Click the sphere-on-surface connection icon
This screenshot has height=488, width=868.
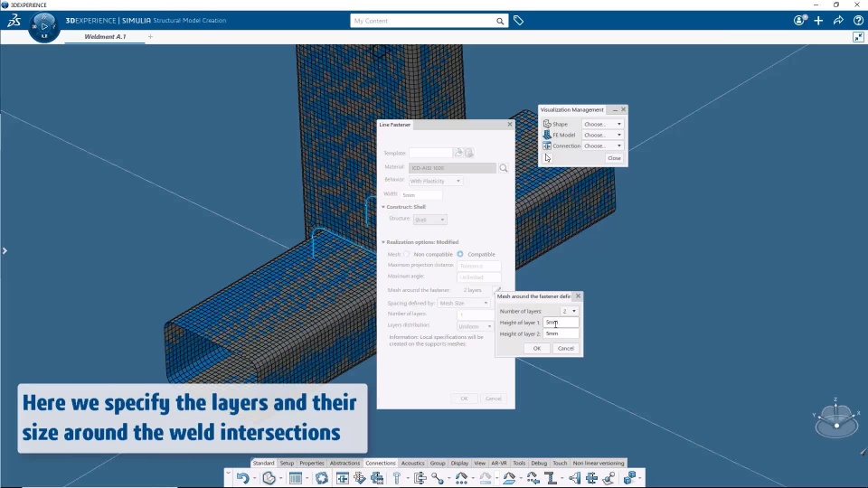pos(608,478)
